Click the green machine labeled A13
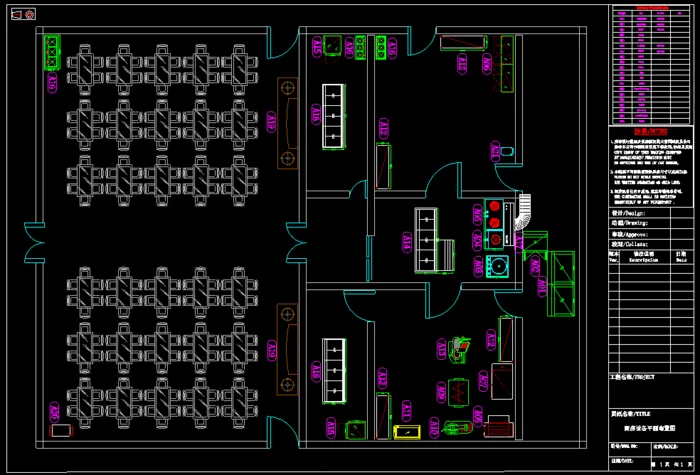This screenshot has width=700, height=475. pyautogui.click(x=459, y=348)
